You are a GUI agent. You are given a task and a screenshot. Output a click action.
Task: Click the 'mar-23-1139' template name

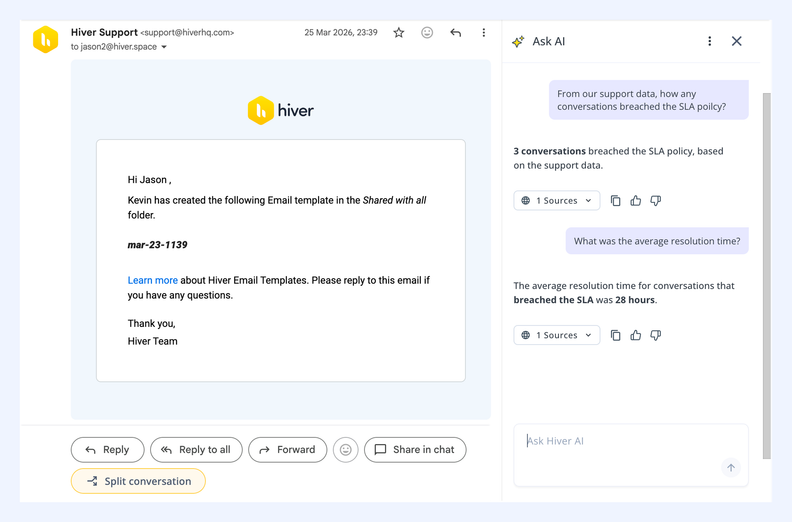[158, 245]
